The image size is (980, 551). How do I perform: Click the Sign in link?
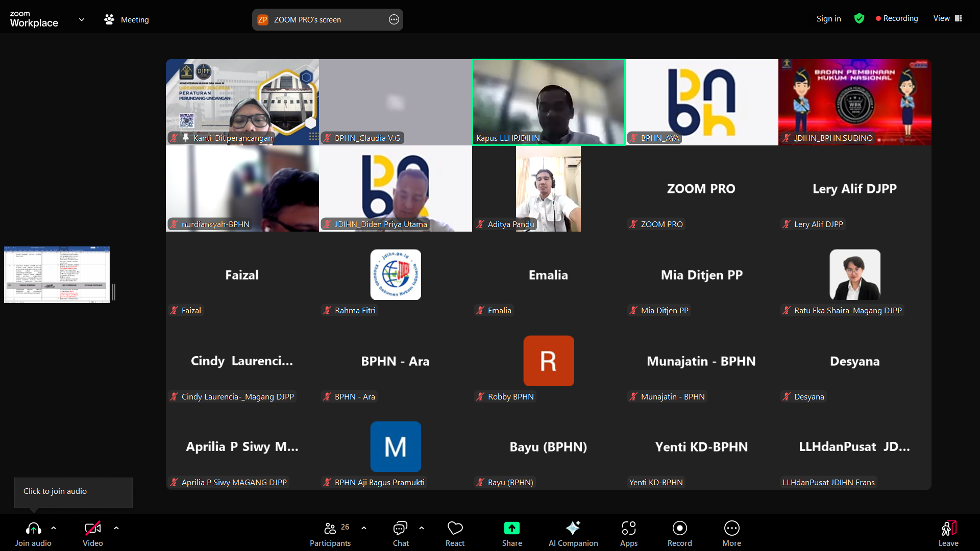[x=828, y=18]
